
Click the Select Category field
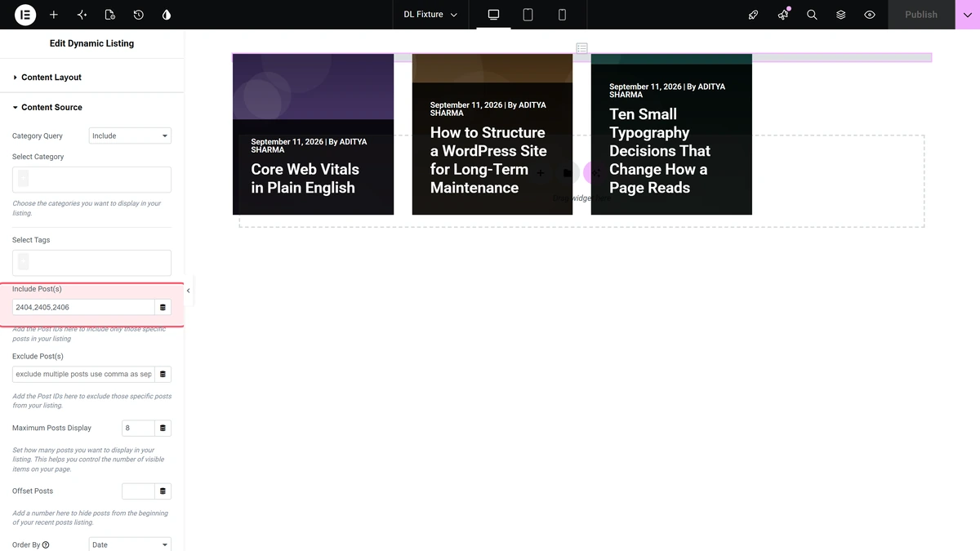(91, 180)
